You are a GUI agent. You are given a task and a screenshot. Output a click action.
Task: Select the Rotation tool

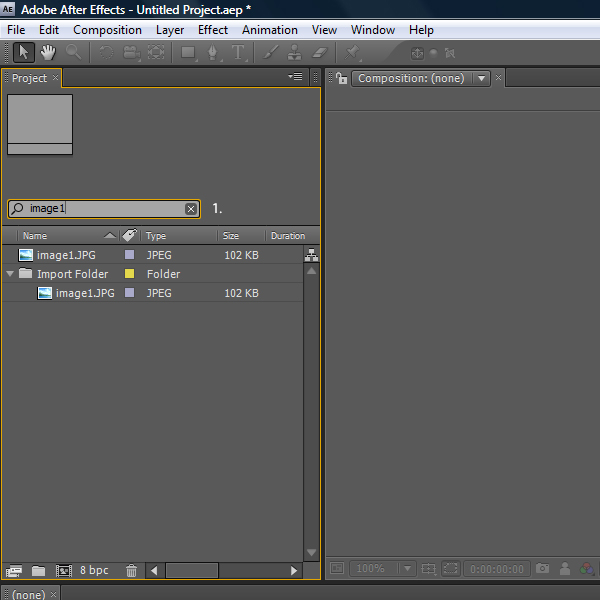(x=106, y=52)
